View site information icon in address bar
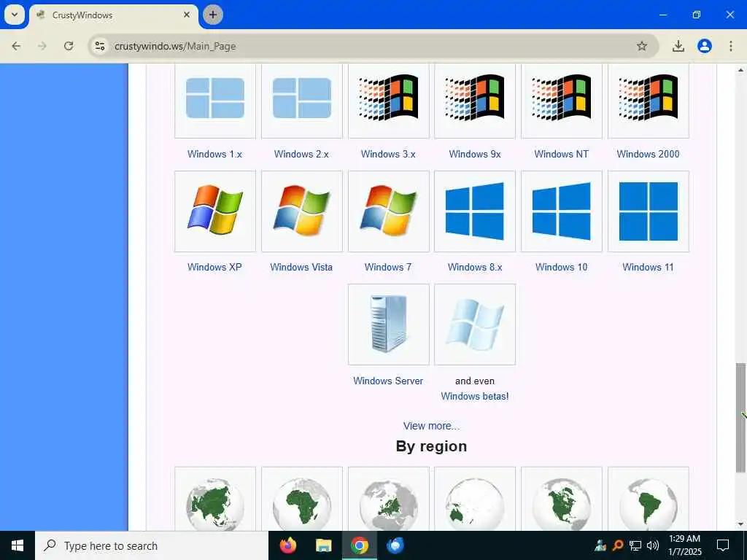The width and height of the screenshot is (747, 560). [x=99, y=46]
